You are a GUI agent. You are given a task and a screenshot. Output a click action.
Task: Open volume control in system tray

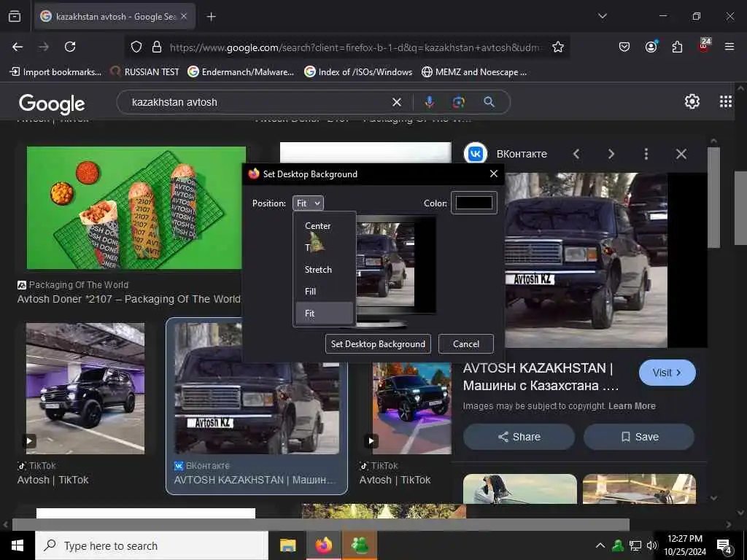pos(651,545)
